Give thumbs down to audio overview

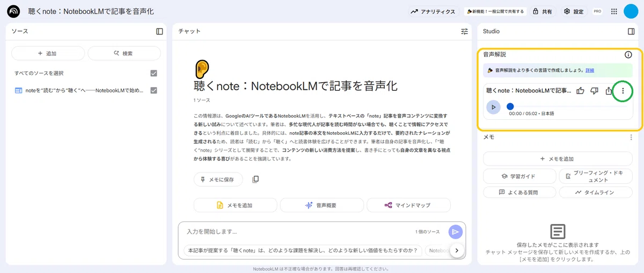pyautogui.click(x=595, y=91)
